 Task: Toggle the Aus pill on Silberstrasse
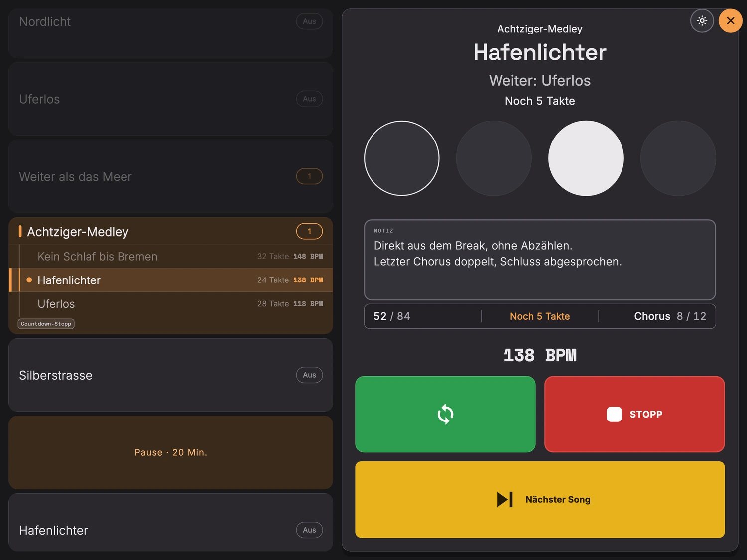(309, 375)
